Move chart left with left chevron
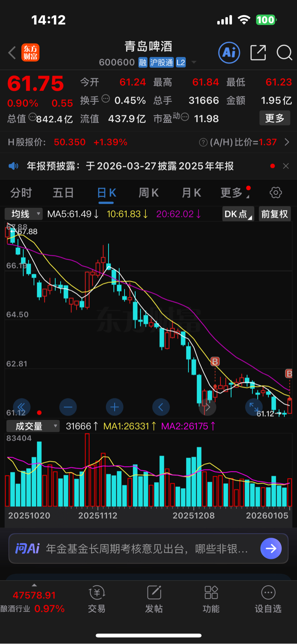 (161, 407)
